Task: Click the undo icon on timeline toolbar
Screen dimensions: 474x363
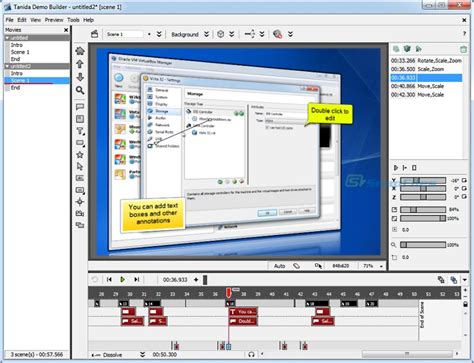Action: point(95,279)
